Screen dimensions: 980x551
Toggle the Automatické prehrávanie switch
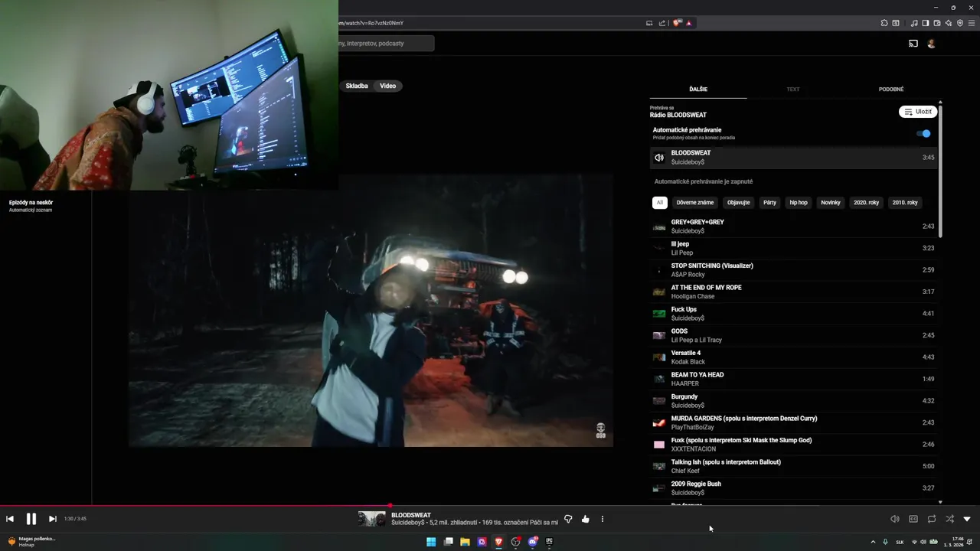click(x=924, y=133)
